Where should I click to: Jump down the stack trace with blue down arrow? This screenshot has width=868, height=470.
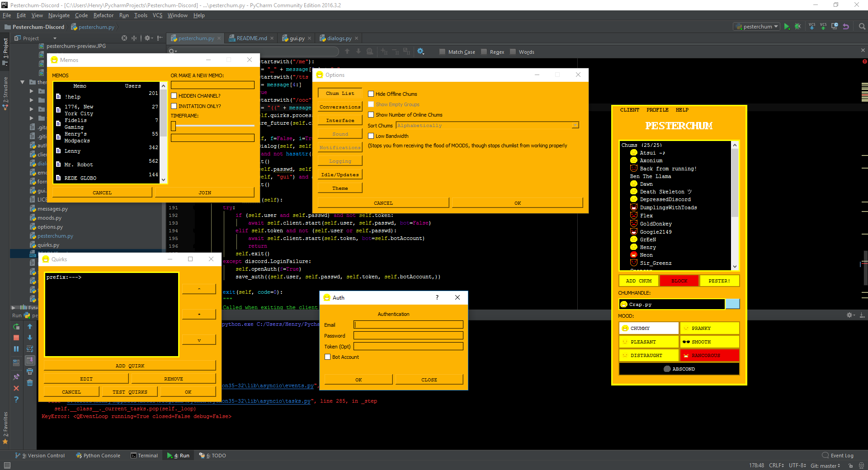(x=30, y=338)
